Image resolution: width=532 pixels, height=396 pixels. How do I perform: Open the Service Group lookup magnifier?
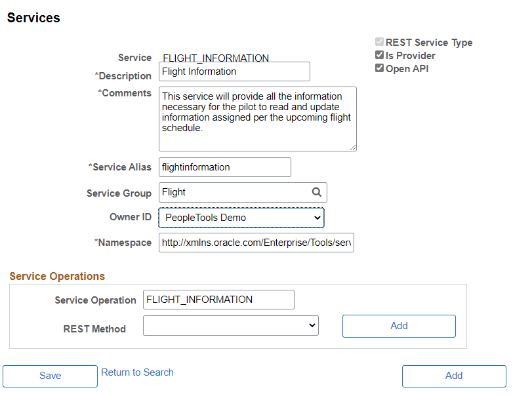pyautogui.click(x=317, y=192)
